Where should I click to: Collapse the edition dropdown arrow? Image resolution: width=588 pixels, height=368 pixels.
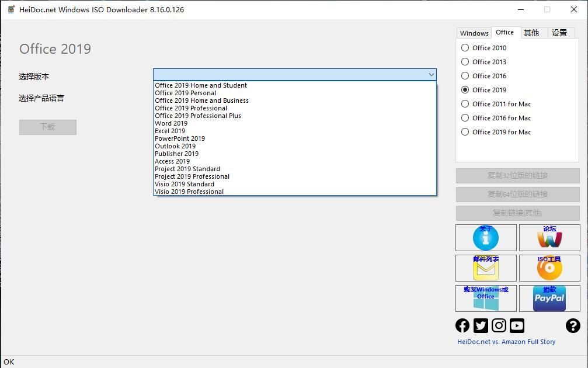[431, 75]
